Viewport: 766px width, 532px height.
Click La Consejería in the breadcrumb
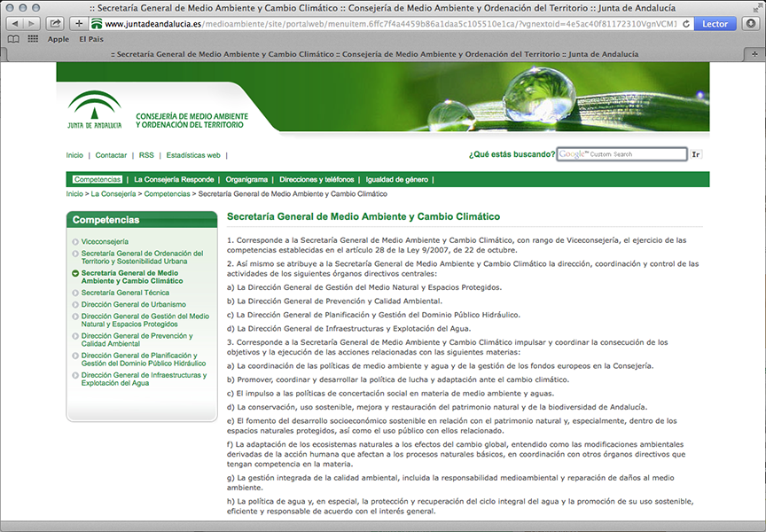pos(113,193)
